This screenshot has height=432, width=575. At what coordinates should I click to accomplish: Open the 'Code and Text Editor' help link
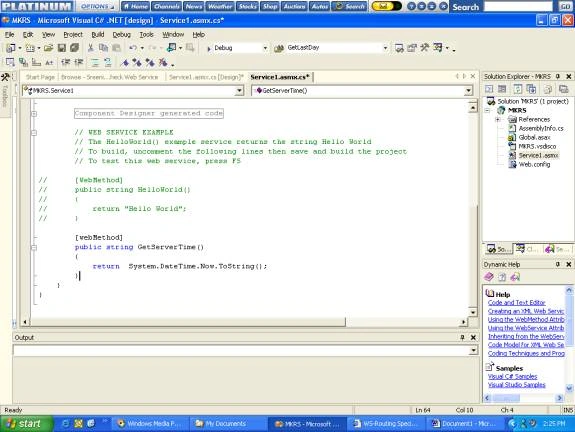point(516,303)
